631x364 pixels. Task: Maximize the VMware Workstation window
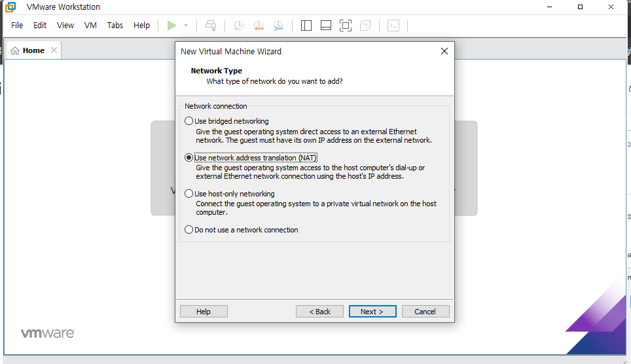(x=580, y=7)
